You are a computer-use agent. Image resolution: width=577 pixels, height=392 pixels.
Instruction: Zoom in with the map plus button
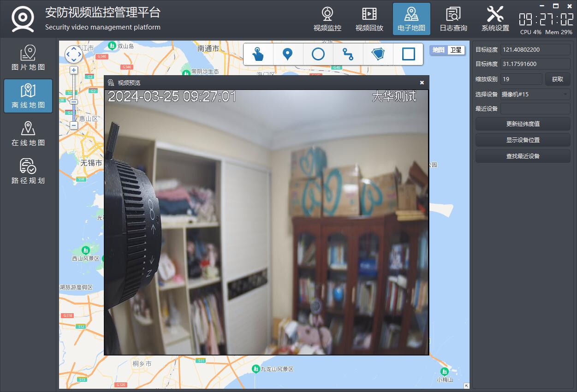click(74, 70)
